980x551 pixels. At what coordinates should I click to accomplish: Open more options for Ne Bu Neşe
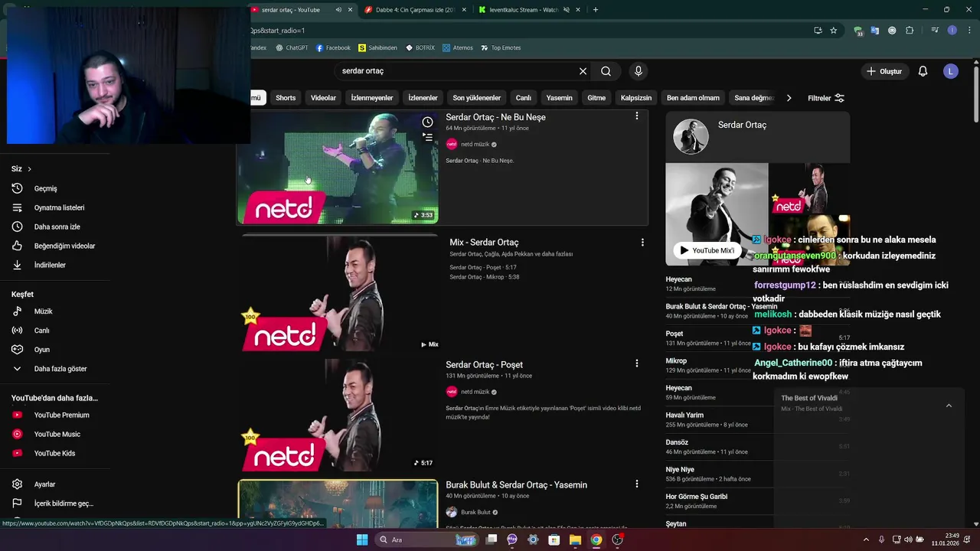[x=636, y=116]
